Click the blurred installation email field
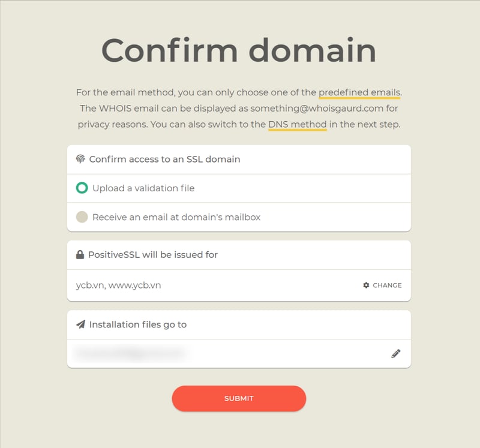 129,353
